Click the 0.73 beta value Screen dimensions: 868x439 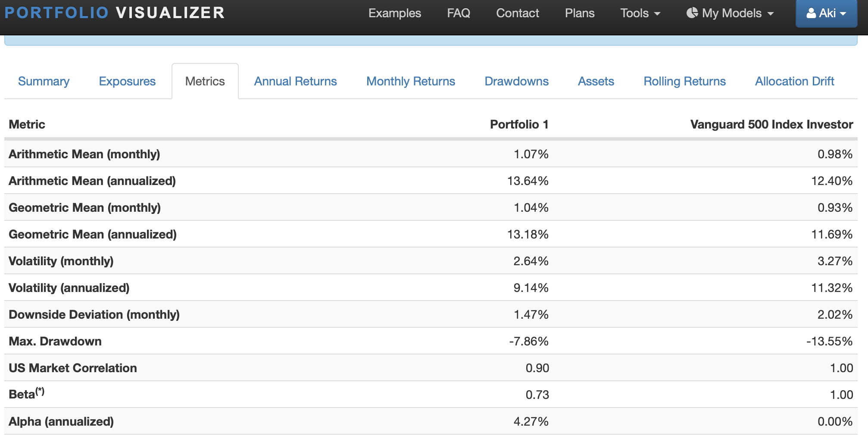[537, 395]
